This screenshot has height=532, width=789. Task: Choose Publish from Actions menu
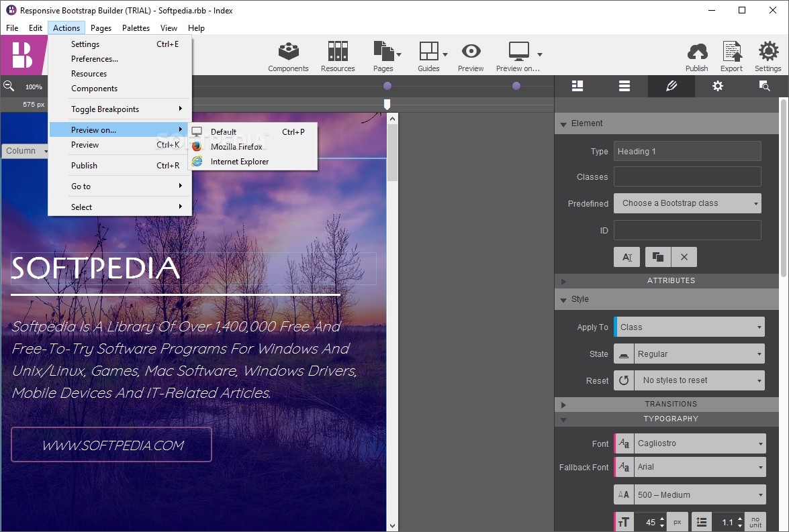(120, 166)
